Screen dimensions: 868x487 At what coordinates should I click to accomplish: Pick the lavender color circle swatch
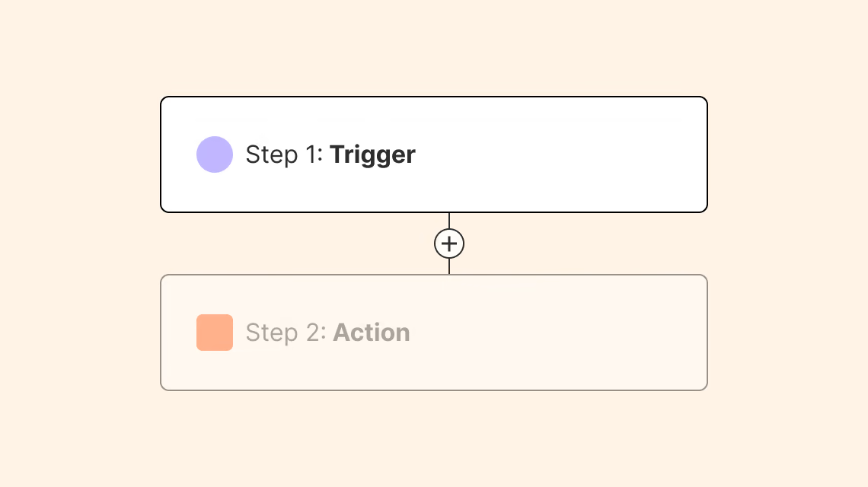(x=215, y=154)
